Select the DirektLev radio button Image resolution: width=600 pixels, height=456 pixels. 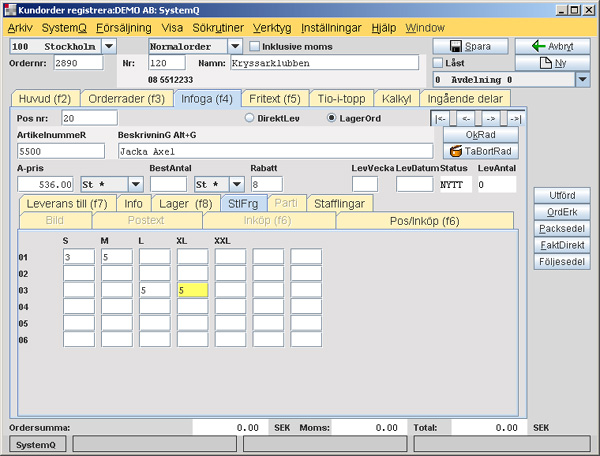point(249,118)
